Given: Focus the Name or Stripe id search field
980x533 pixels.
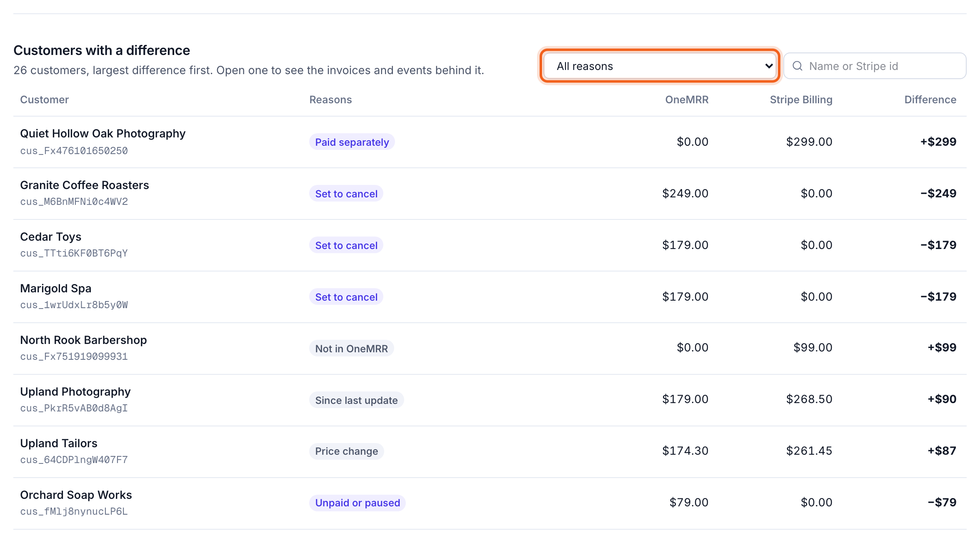Looking at the screenshot, I should pos(875,66).
